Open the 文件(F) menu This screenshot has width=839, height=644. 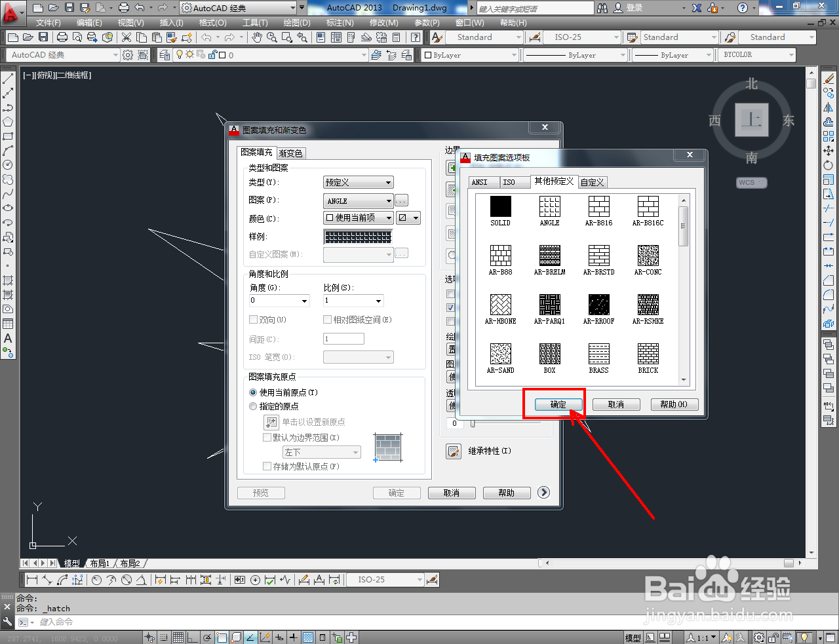pos(48,23)
